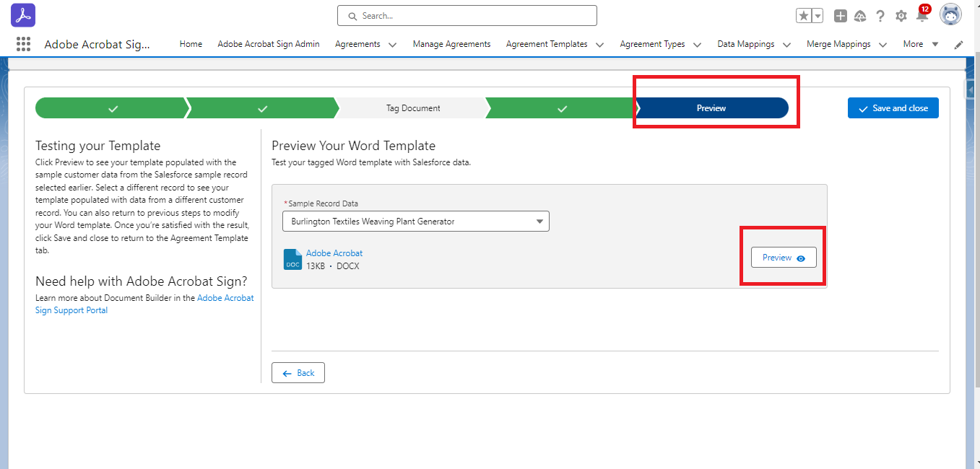Viewport: 980px width, 469px height.
Task: Click the Preview button with eye icon
Action: point(784,258)
